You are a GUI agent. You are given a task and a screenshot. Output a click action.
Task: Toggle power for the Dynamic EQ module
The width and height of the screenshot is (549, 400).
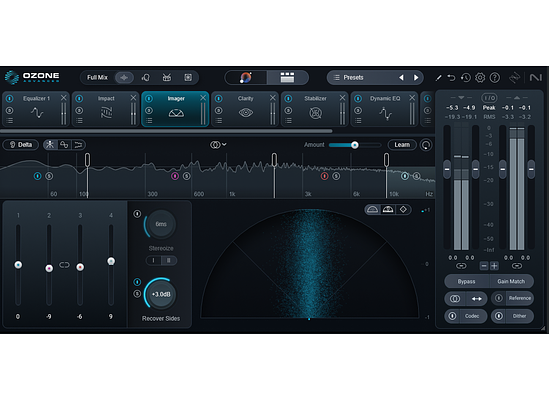click(x=358, y=99)
